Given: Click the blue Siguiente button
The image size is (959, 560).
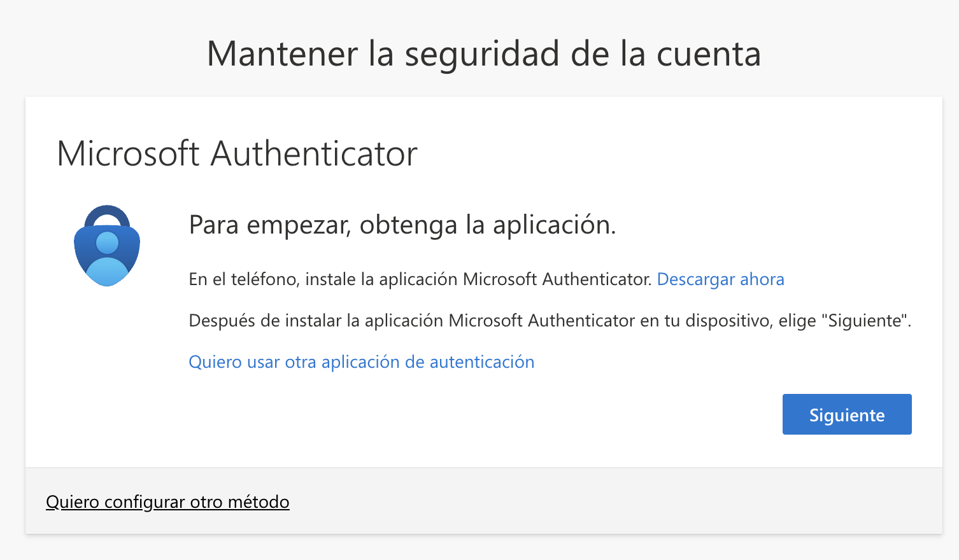Looking at the screenshot, I should coord(847,414).
